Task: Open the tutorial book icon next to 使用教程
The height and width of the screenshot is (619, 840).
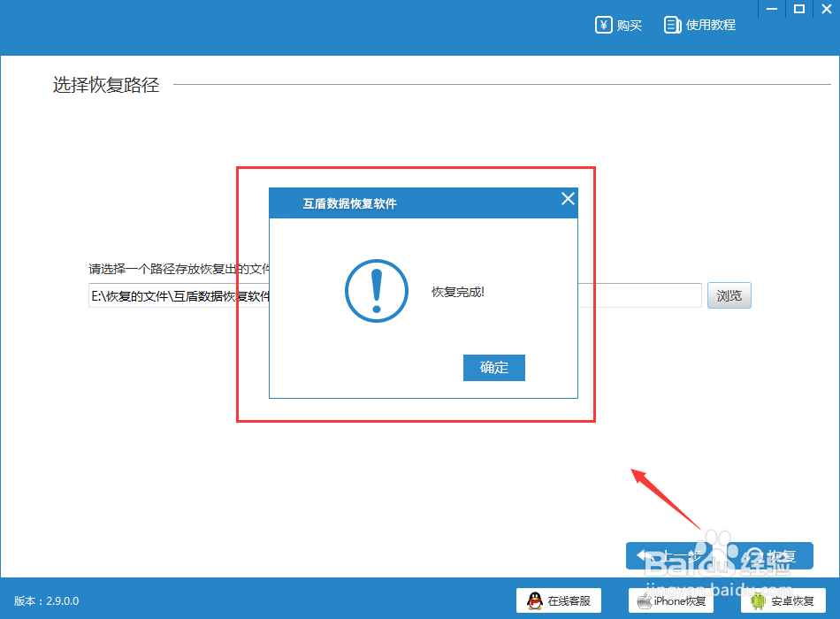Action: (x=672, y=25)
